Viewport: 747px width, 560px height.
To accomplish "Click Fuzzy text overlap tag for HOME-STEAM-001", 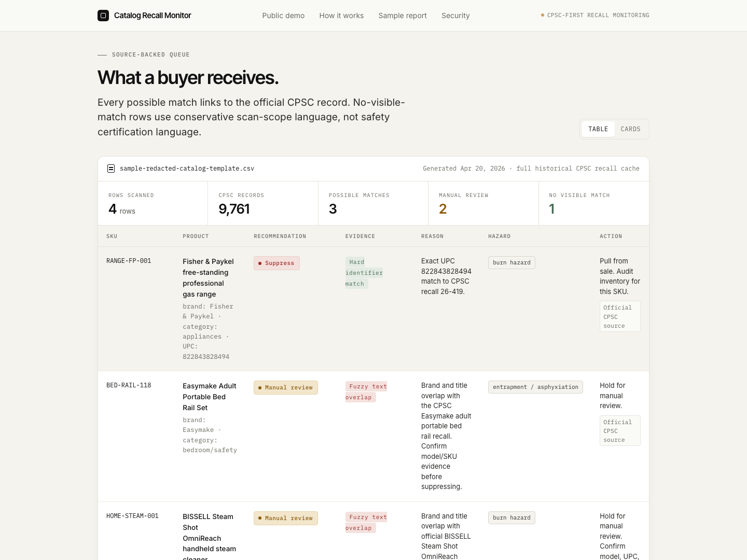I will pyautogui.click(x=366, y=523).
